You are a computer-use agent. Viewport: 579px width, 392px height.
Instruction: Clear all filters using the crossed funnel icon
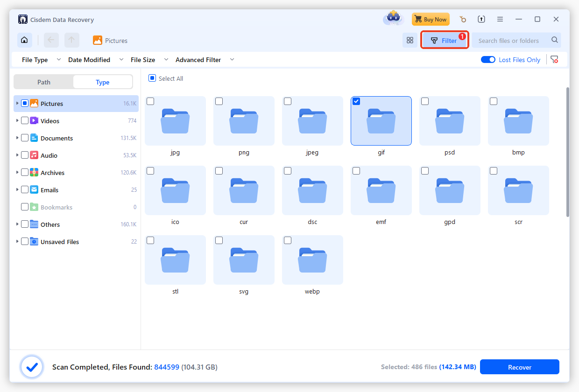coord(555,59)
